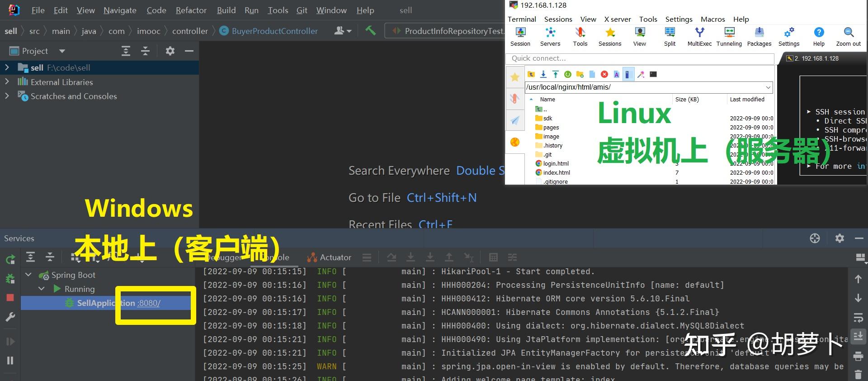Select the sdk folder
This screenshot has width=868, height=381.
[x=544, y=118]
